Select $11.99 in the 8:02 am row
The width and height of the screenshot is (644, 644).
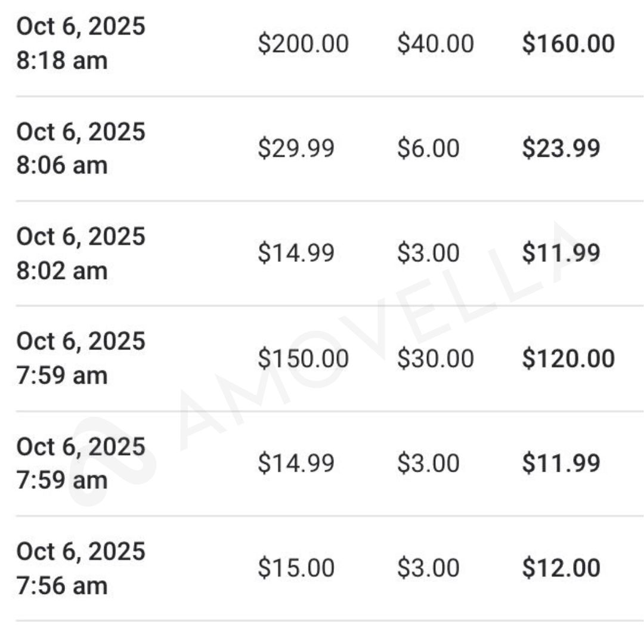click(561, 253)
